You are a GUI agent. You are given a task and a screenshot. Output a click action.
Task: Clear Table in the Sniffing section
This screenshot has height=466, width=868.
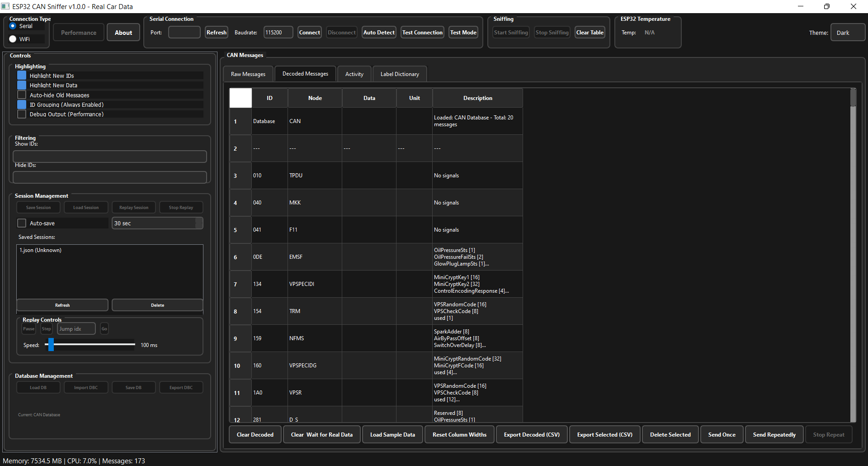(590, 32)
